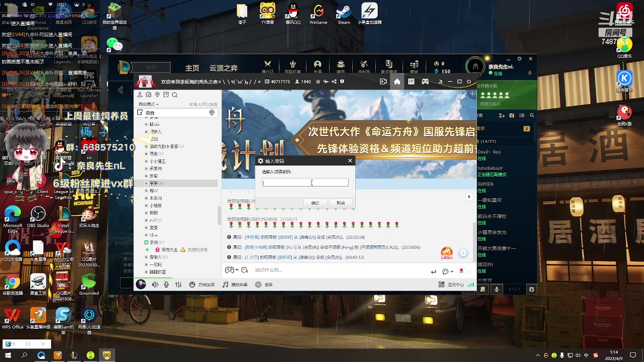Open YY app in taskbar
644x362 pixels.
point(107,355)
